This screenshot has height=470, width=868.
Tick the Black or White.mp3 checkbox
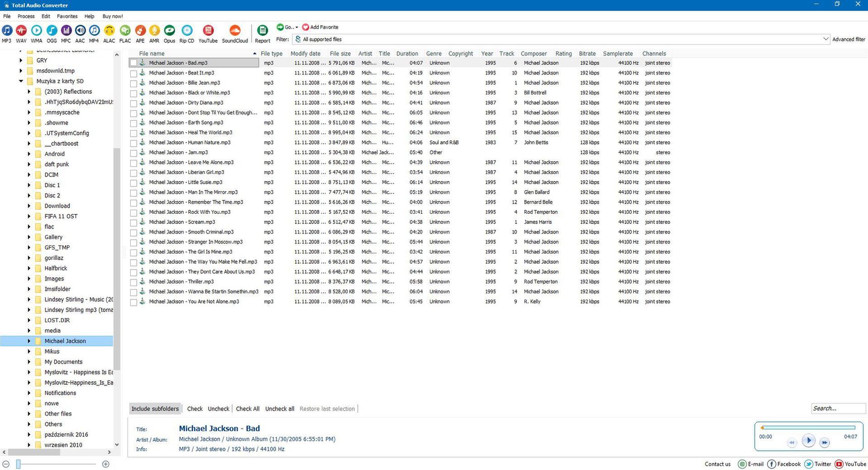134,93
